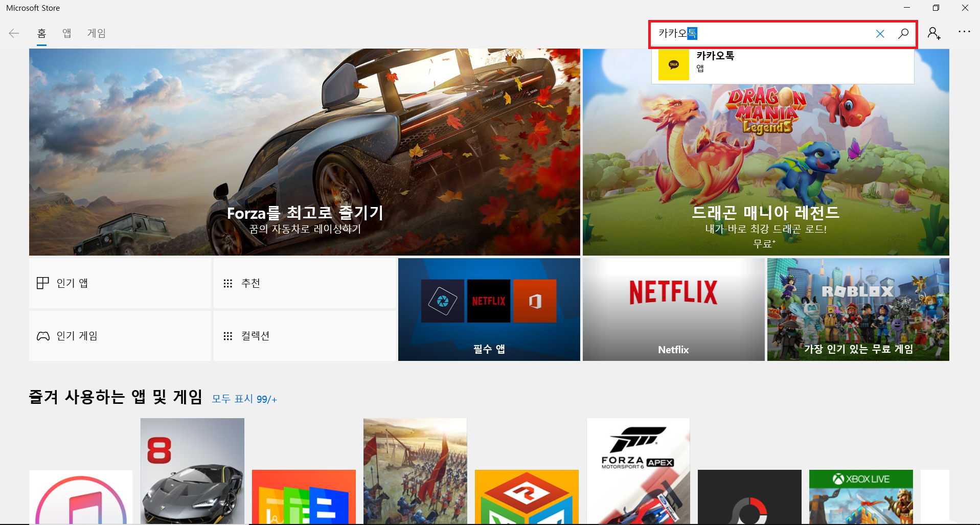980x525 pixels.
Task: Click the Netflix icon in 필수 앱 tile
Action: (x=489, y=301)
